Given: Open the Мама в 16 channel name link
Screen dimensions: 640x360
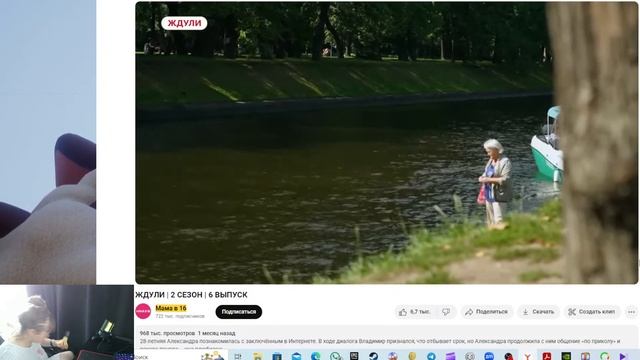Looking at the screenshot, I should point(171,308).
